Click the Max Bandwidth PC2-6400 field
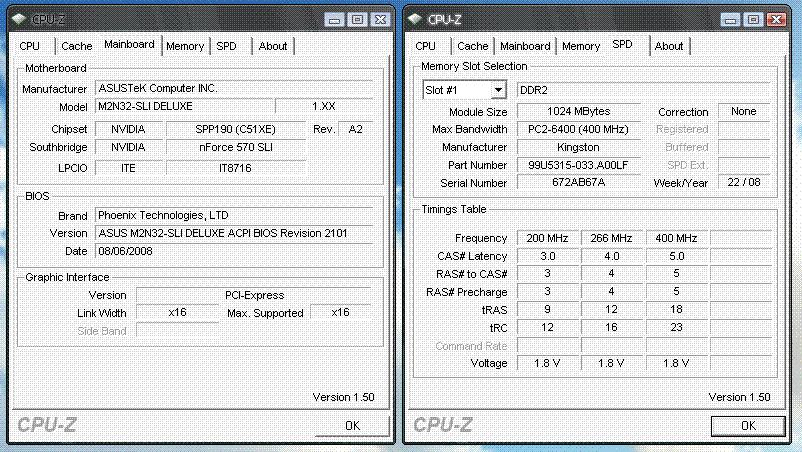The width and height of the screenshot is (802, 452). pos(579,129)
